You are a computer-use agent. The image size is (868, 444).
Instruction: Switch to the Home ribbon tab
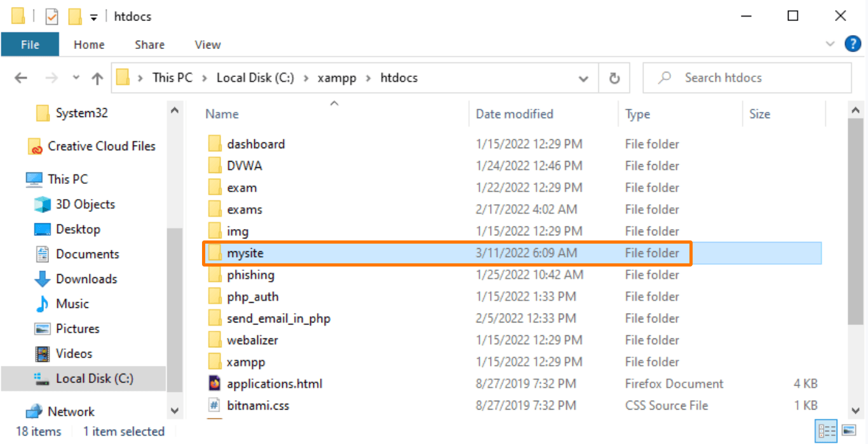pyautogui.click(x=89, y=45)
